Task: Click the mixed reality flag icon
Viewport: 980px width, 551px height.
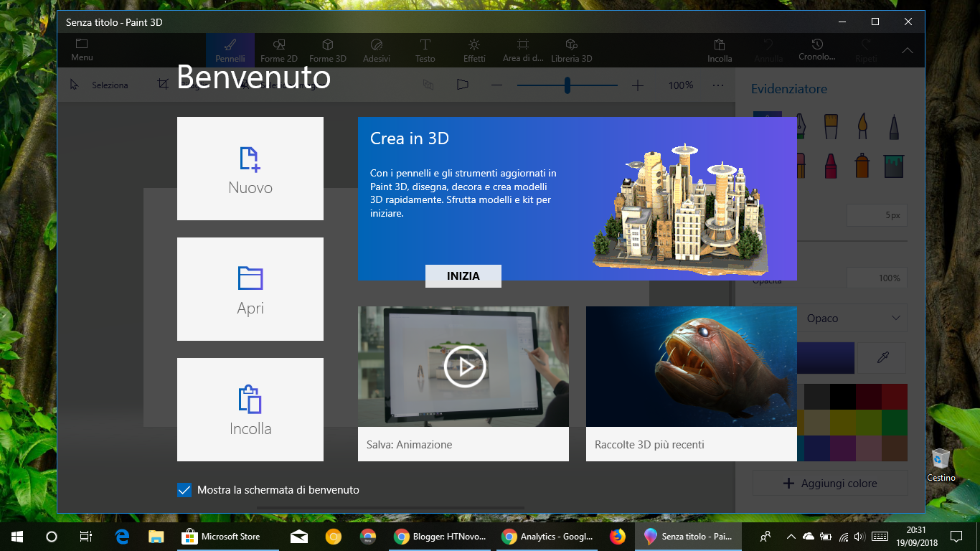Action: (462, 85)
